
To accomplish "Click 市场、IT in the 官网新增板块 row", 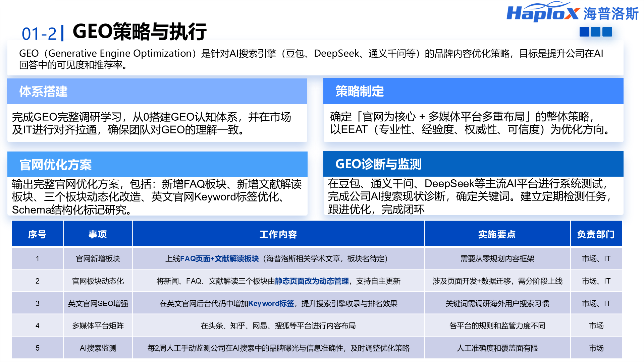I will point(596,258).
